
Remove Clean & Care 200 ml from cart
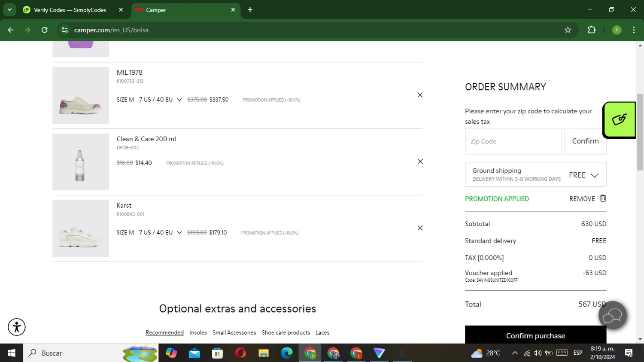point(420,161)
